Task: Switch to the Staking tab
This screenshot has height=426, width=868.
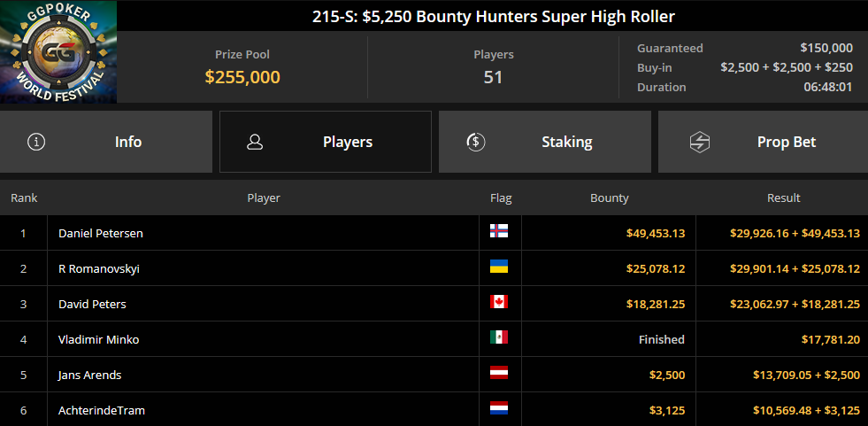Action: pyautogui.click(x=545, y=142)
